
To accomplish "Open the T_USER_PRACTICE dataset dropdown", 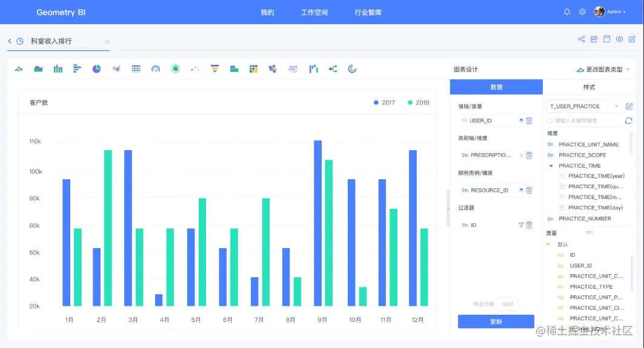I will click(583, 107).
